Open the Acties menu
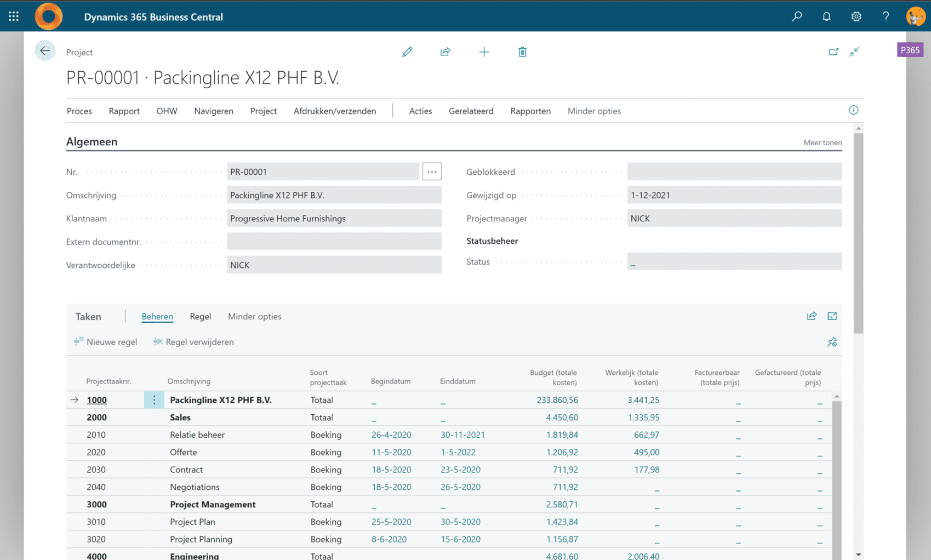The image size is (931, 560). coord(420,111)
